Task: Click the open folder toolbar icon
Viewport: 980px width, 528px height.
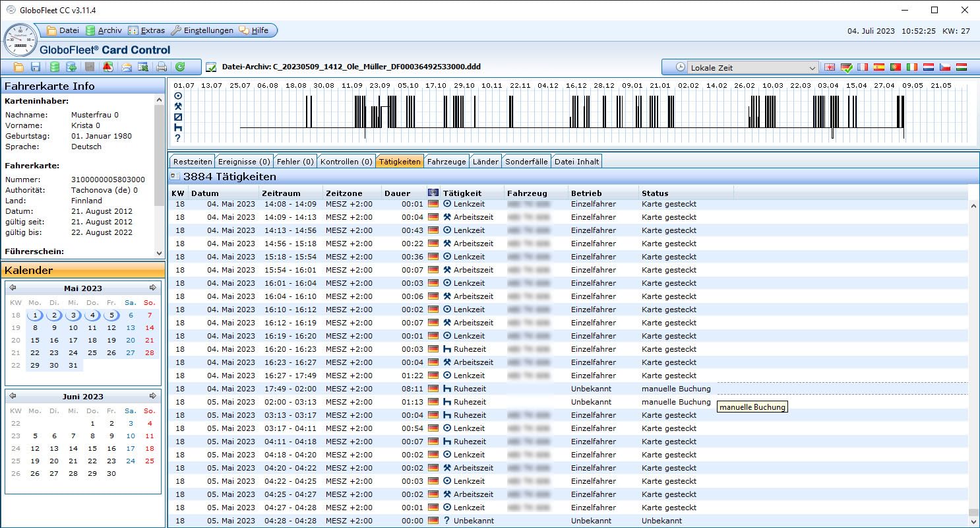Action: 18,67
